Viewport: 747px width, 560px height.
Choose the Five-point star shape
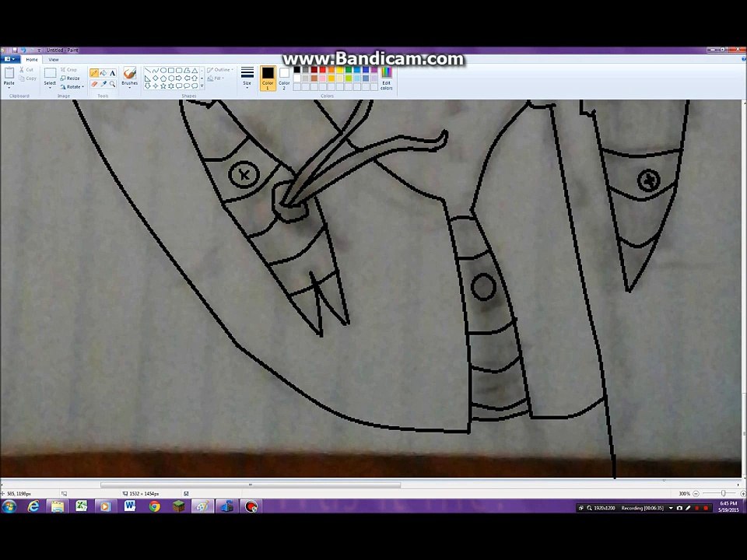click(x=163, y=86)
